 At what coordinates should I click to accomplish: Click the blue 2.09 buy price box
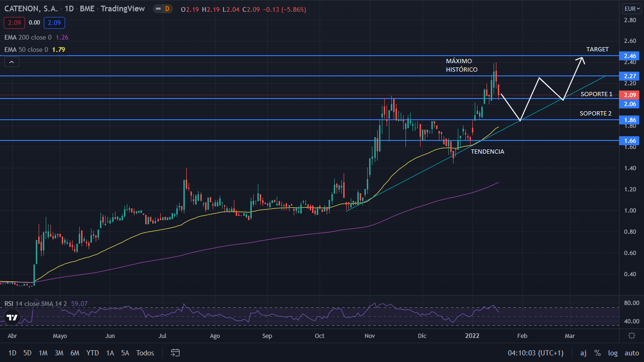54,22
